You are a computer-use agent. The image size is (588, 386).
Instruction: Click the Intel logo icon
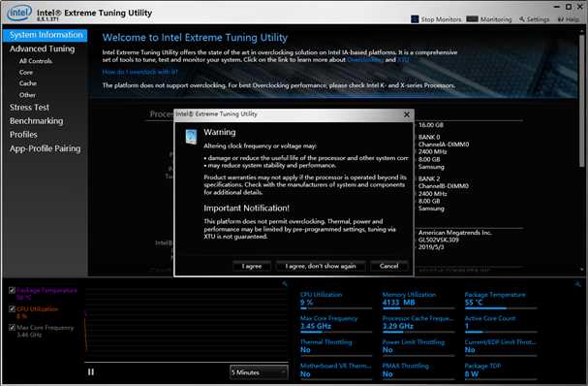click(x=19, y=13)
